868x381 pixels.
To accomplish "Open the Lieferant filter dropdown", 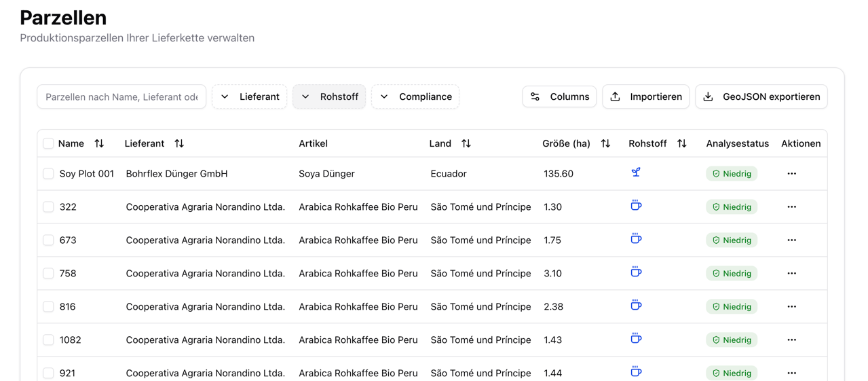I will 250,96.
